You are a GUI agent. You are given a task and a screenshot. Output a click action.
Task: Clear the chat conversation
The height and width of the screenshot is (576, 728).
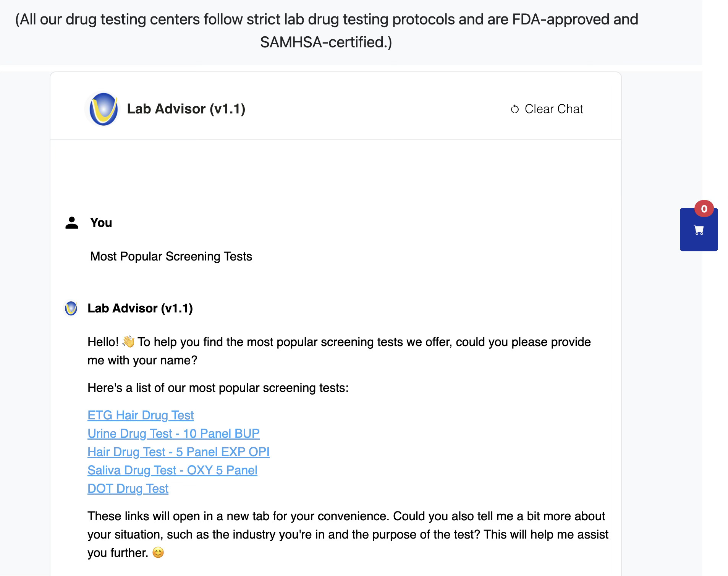547,109
